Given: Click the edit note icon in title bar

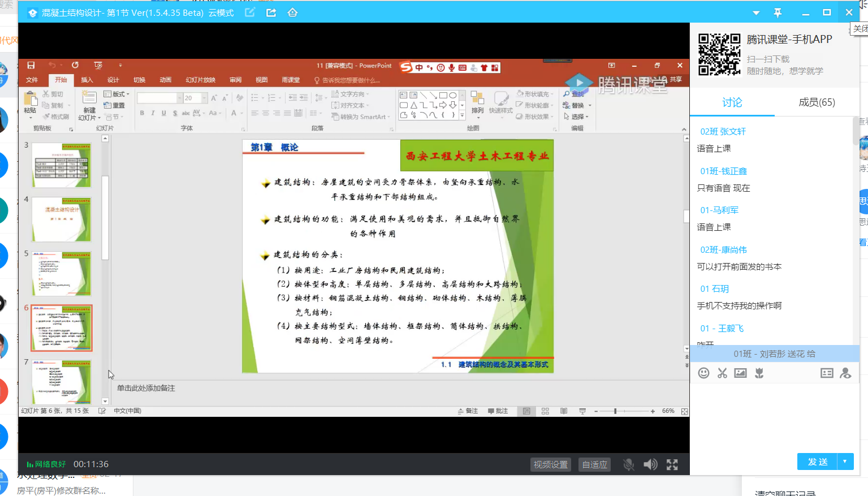Looking at the screenshot, I should click(x=250, y=12).
